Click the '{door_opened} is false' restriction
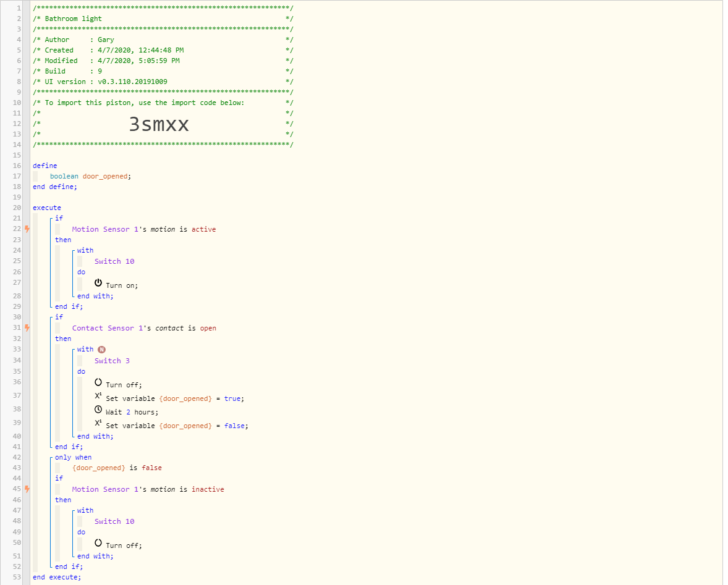 click(117, 468)
